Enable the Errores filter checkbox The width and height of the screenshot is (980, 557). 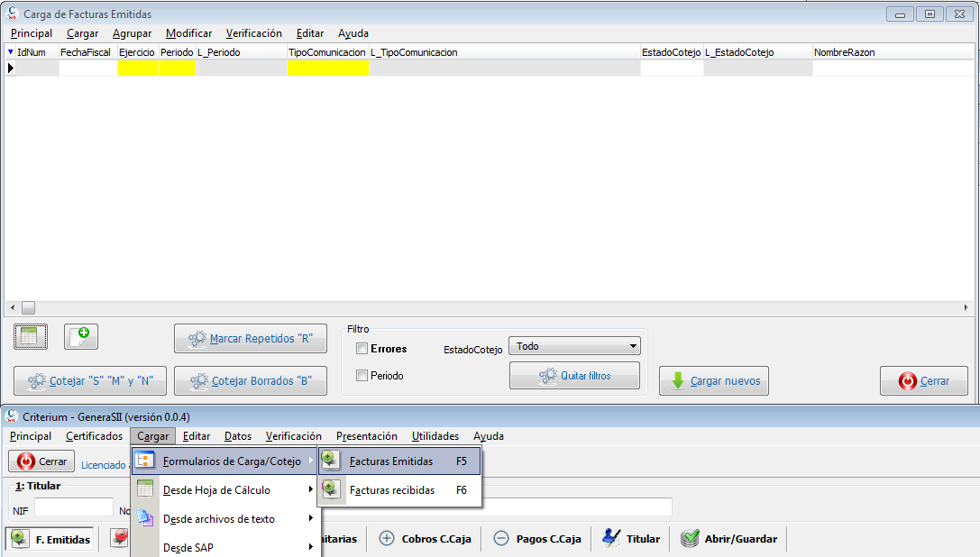click(x=362, y=349)
